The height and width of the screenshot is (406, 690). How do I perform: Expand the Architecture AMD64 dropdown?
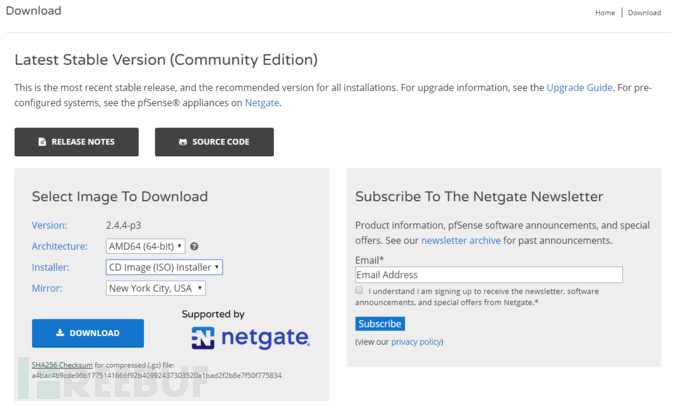tap(146, 246)
